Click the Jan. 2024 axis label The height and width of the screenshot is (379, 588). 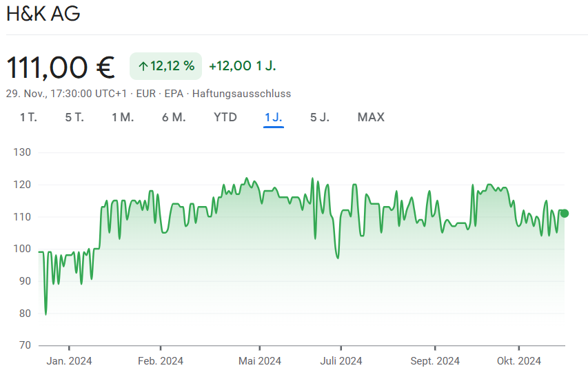(69, 361)
